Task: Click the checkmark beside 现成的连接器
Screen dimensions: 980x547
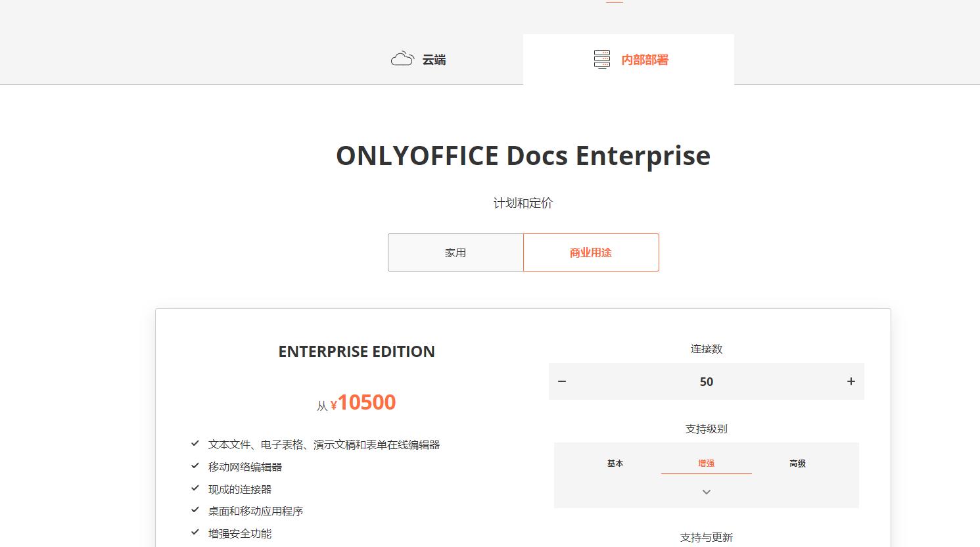Action: tap(195, 488)
